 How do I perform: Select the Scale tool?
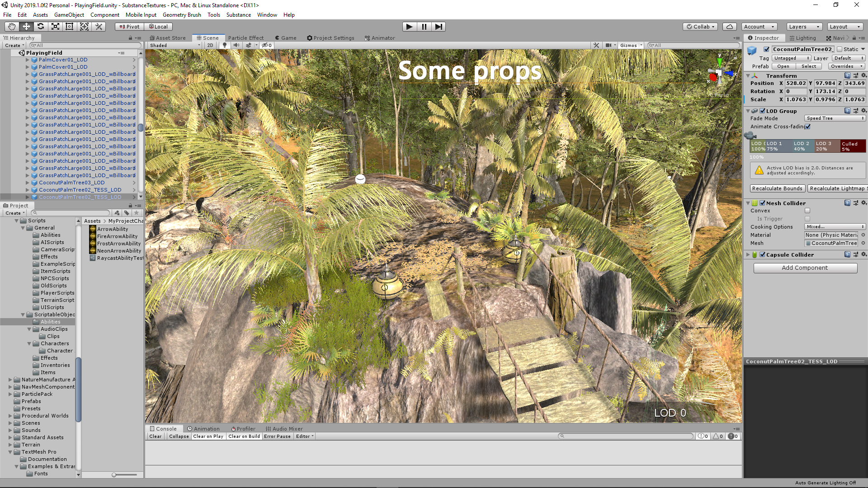coord(55,27)
